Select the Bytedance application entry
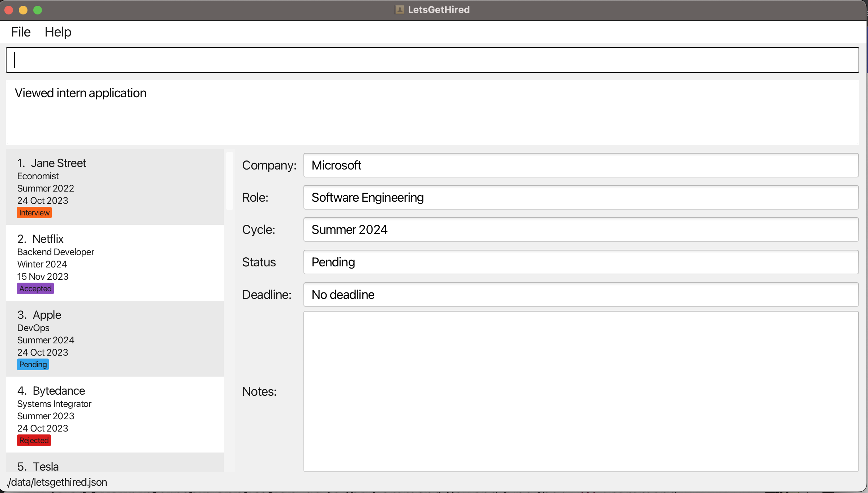Viewport: 868px width, 493px height. tap(115, 415)
